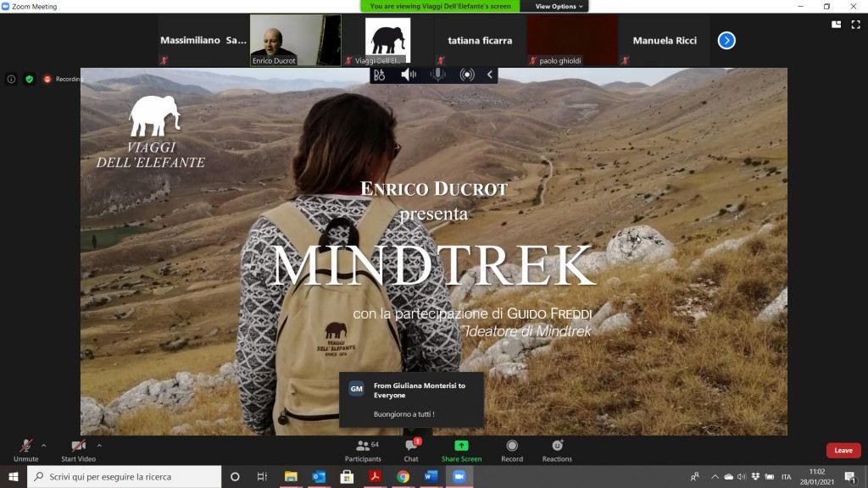868x488 pixels.
Task: Open the View Options dropdown
Action: tap(559, 6)
